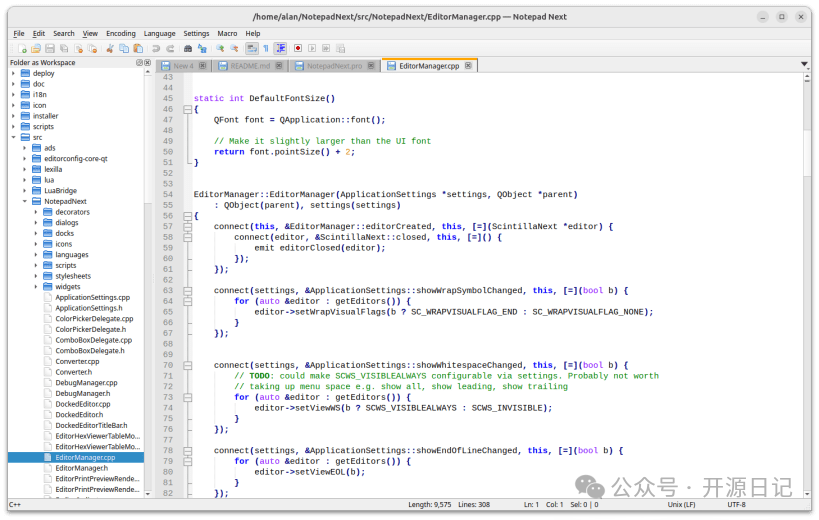Select ApplicationSettings.cpp in the file tree
This screenshot has width=819, height=520.
click(x=92, y=298)
